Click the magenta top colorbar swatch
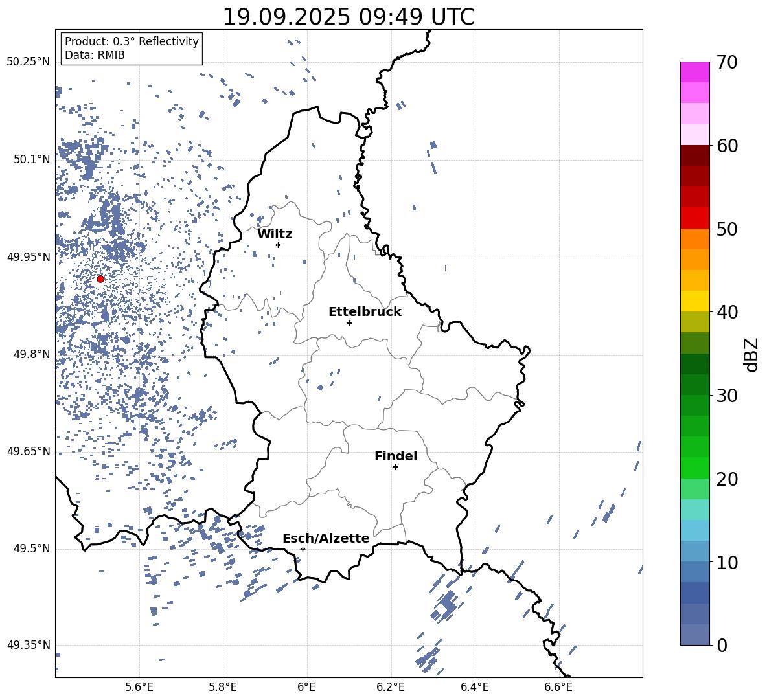 (694, 72)
